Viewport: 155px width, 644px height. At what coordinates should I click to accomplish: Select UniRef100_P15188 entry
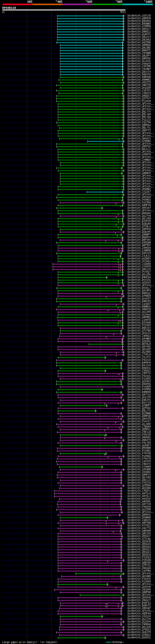click(x=139, y=560)
